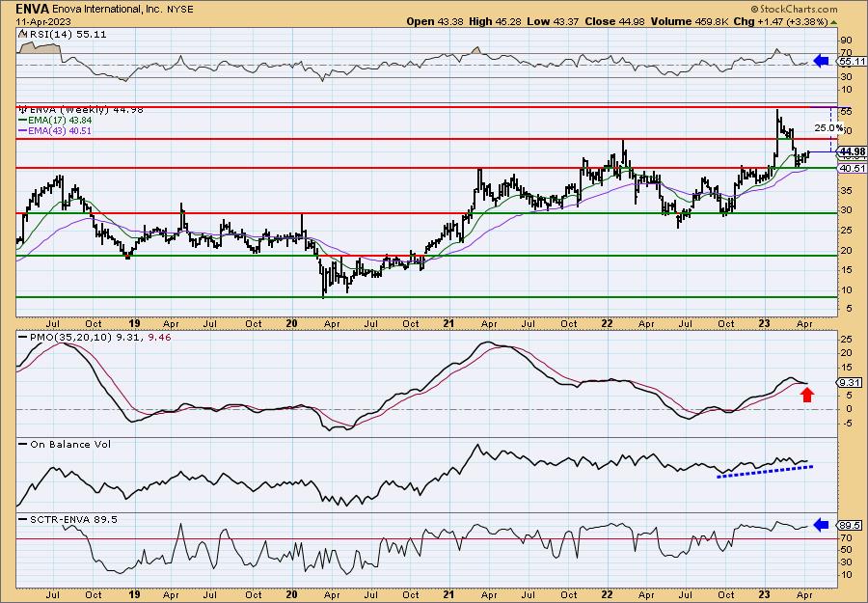Click the 11-Apr-2023 chart date
Image resolution: width=868 pixels, height=603 pixels.
coord(43,22)
